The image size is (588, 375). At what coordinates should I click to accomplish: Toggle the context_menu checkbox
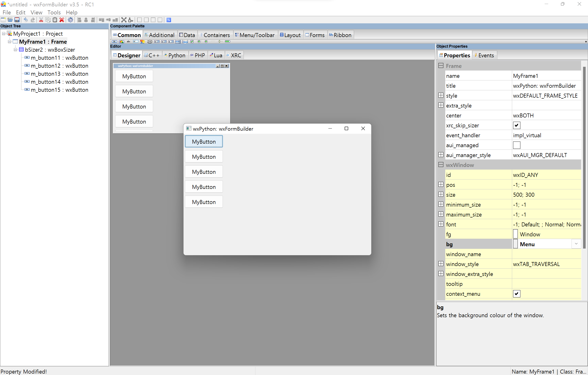(516, 294)
